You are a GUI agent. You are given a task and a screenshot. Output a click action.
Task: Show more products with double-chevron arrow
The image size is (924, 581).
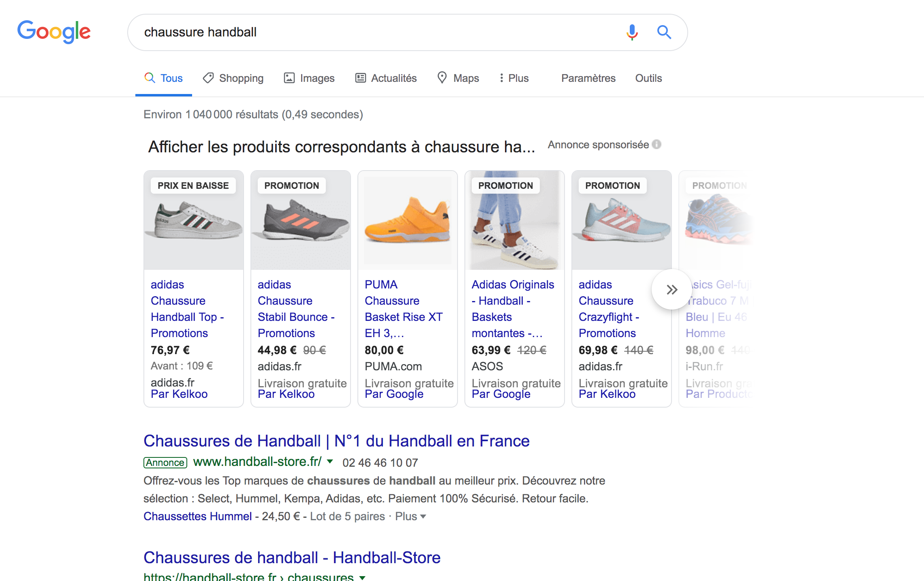click(x=672, y=289)
